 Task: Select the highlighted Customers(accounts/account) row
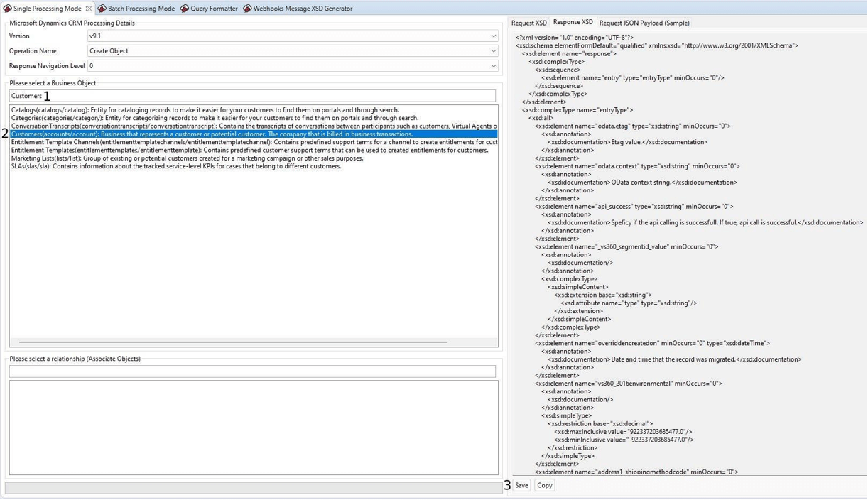[254, 134]
